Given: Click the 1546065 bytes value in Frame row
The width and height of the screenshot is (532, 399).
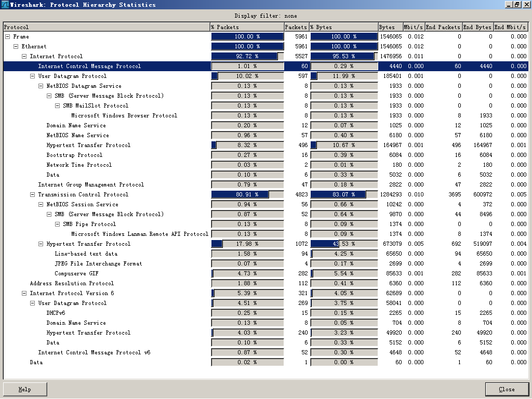Looking at the screenshot, I should tap(391, 37).
